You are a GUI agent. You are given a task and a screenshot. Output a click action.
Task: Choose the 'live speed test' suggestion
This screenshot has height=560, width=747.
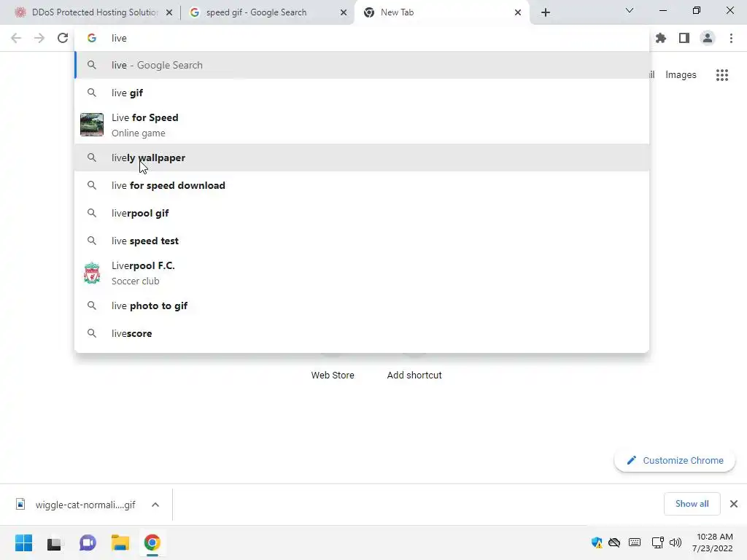[362, 241]
